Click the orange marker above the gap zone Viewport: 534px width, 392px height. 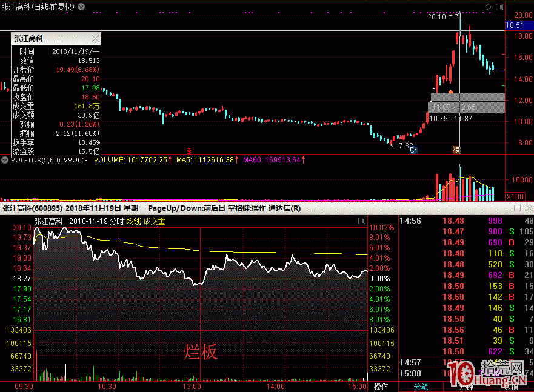click(x=450, y=91)
